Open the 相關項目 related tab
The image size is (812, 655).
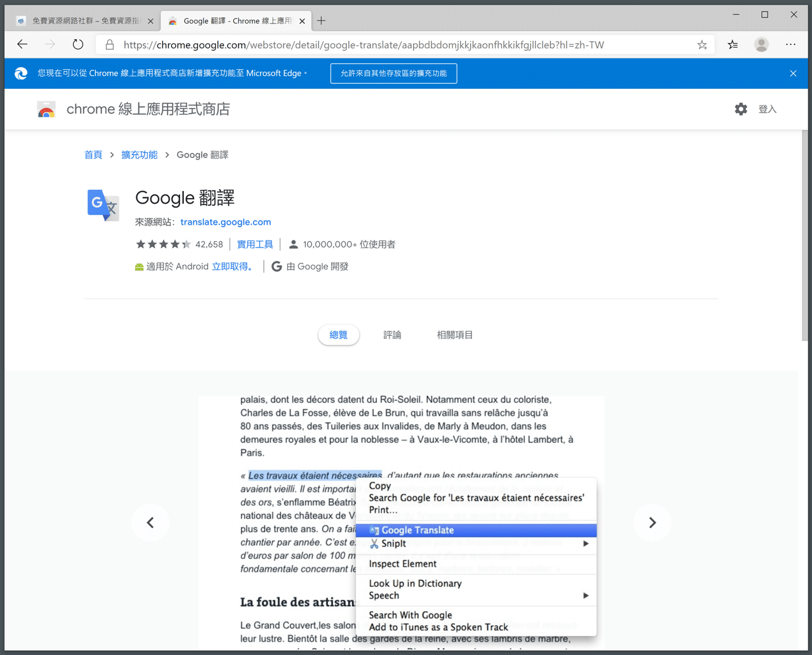(x=455, y=335)
